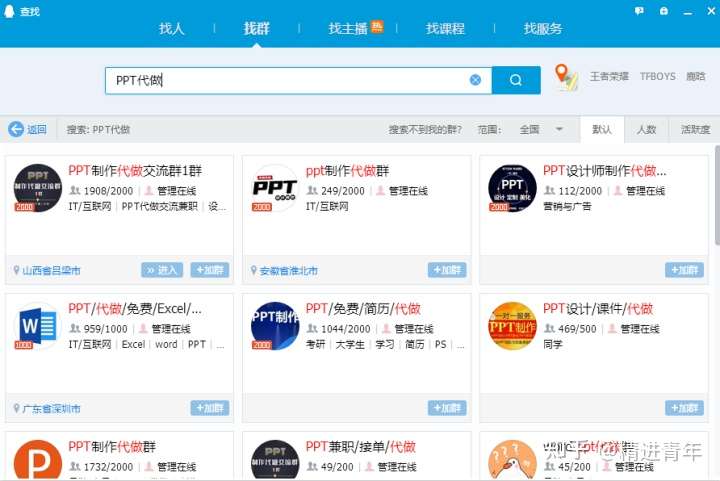Open the PPT制作代做交流群1群 title
The image size is (720, 481).
135,171
